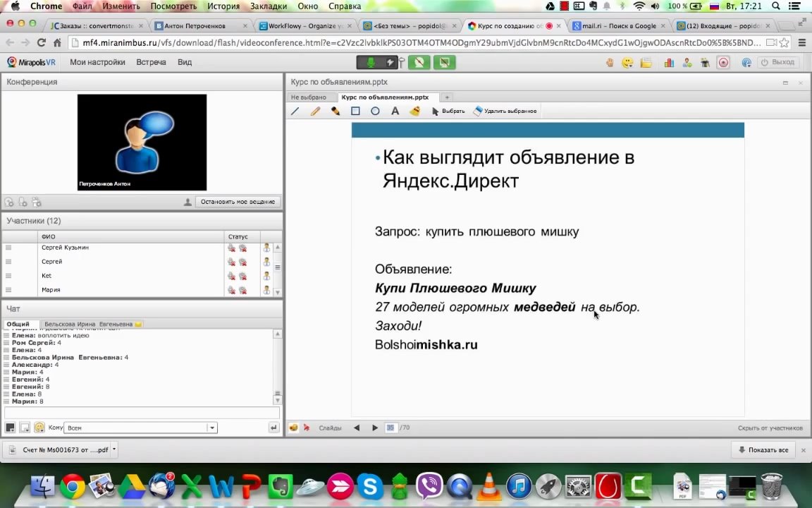Click the slides palette icon
Screen dimensions: 812x508
click(293, 428)
